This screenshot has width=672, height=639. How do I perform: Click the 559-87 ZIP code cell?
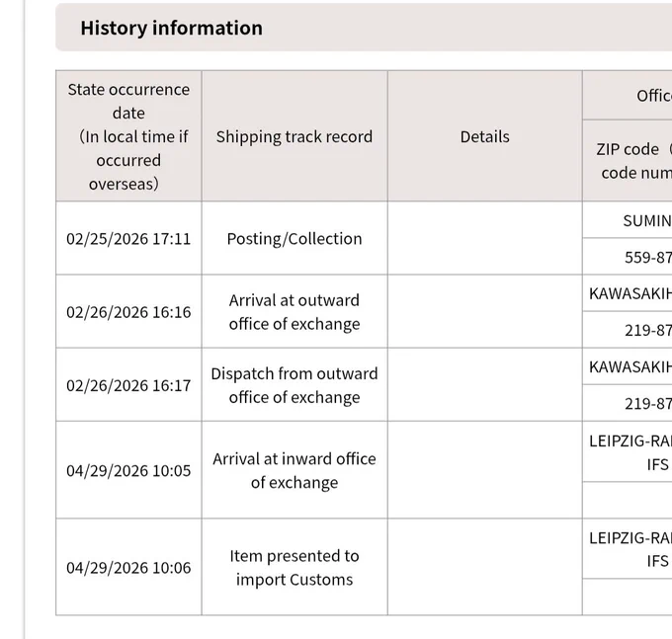pos(628,257)
